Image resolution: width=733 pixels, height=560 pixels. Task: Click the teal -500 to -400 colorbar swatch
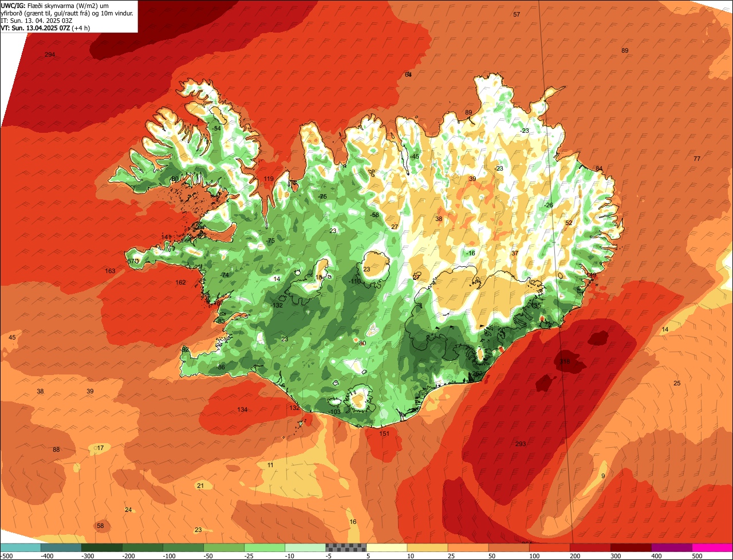click(20, 547)
